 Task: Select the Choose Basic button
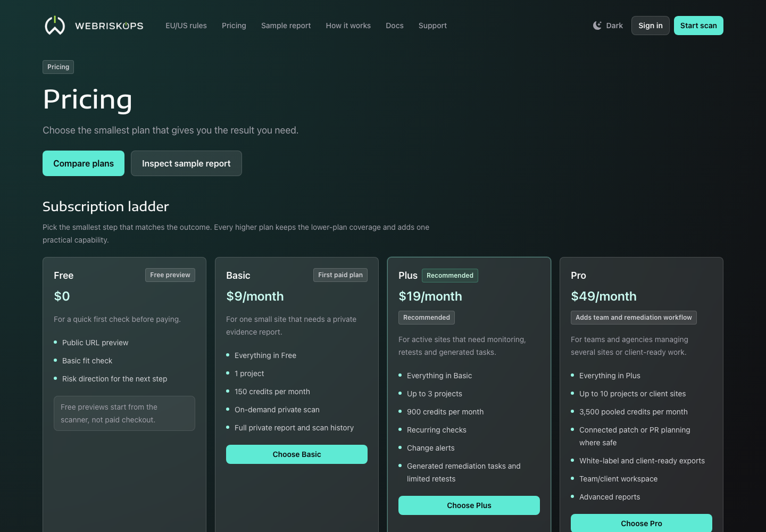[x=297, y=454]
